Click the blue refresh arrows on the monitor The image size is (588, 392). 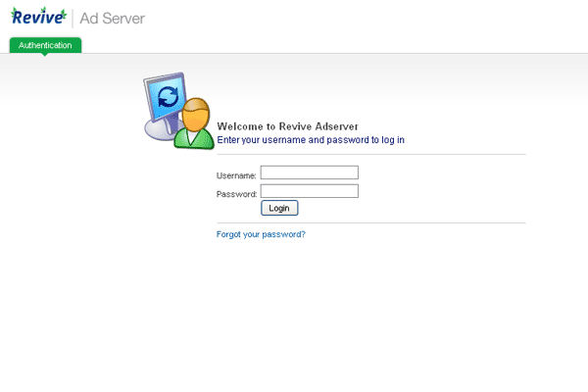pos(169,96)
